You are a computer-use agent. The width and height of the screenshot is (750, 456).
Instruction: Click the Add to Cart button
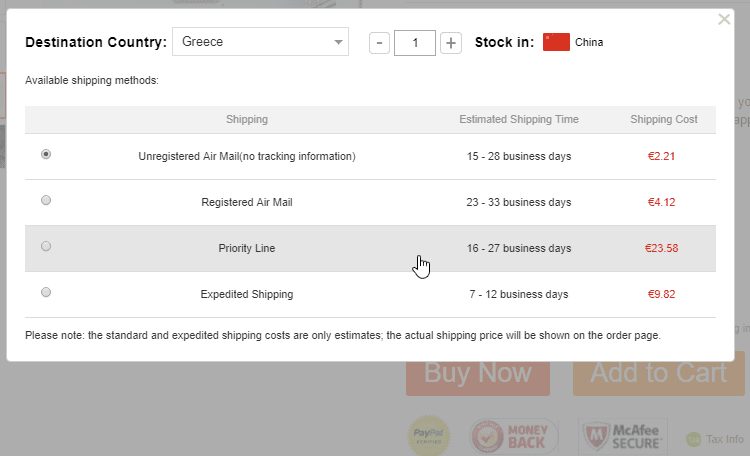(658, 373)
